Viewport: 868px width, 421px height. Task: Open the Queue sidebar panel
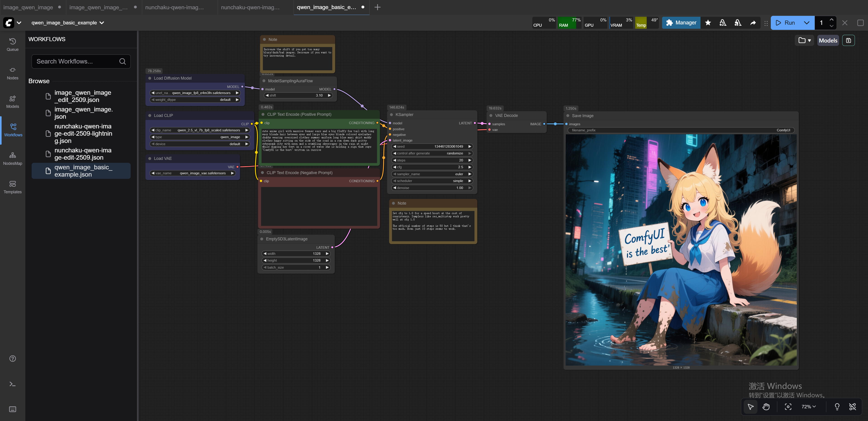pyautogui.click(x=12, y=44)
